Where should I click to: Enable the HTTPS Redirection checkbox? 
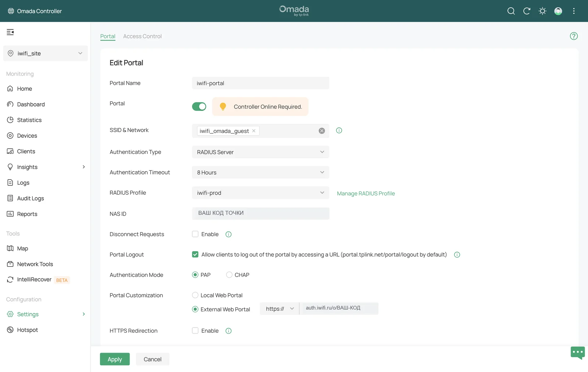pyautogui.click(x=195, y=331)
